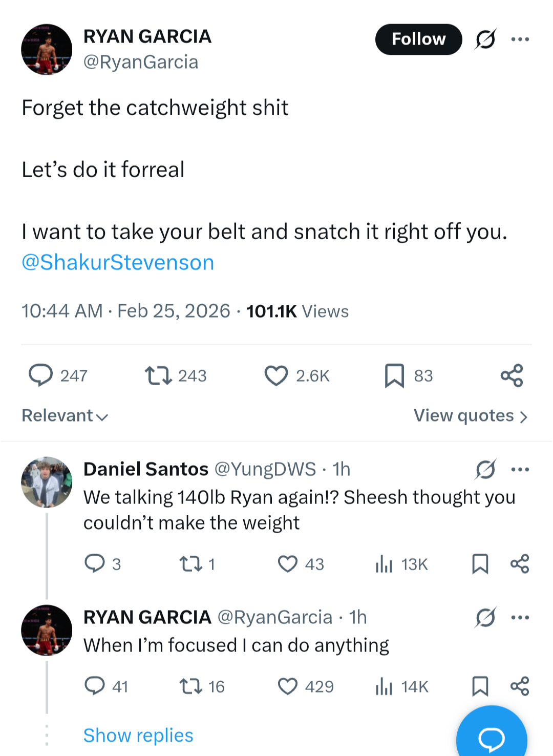
Task: Like Ryan Garcia's reply with 429 likes
Action: point(288,686)
